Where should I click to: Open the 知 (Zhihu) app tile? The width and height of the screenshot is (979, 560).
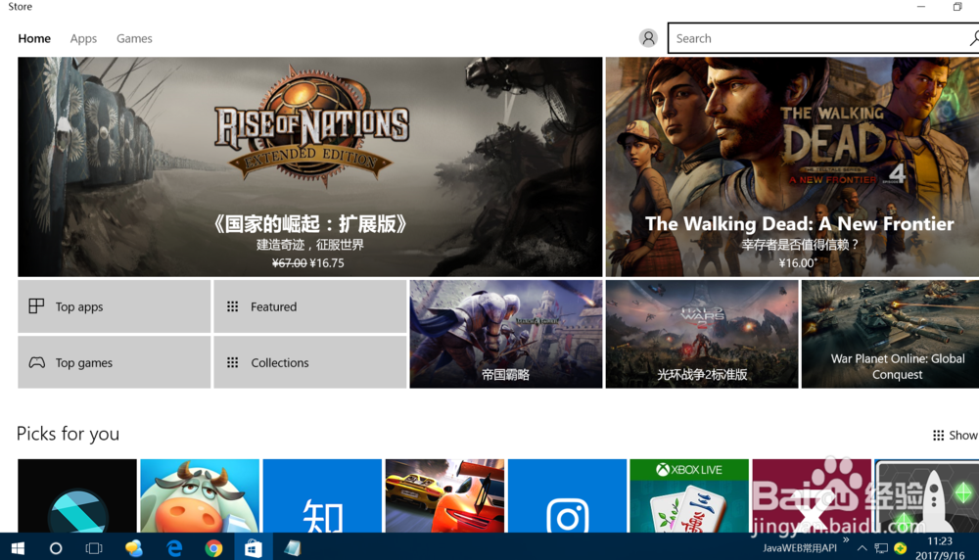[322, 495]
